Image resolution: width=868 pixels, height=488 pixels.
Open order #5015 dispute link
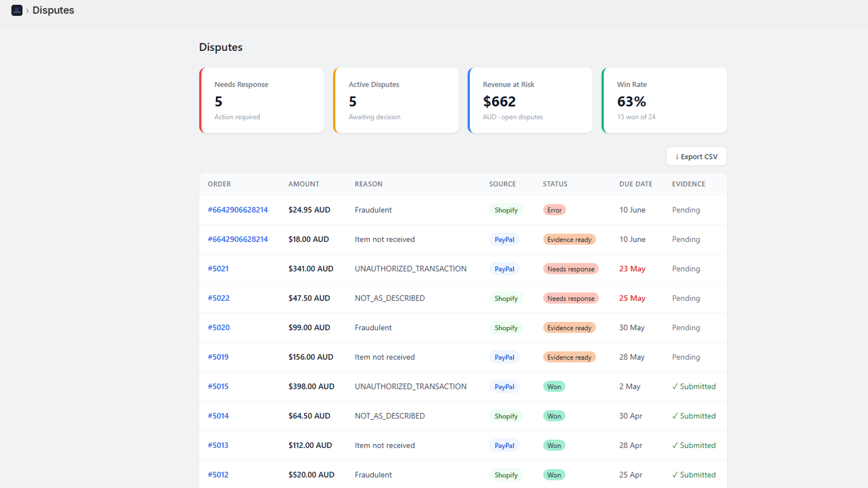pyautogui.click(x=218, y=387)
